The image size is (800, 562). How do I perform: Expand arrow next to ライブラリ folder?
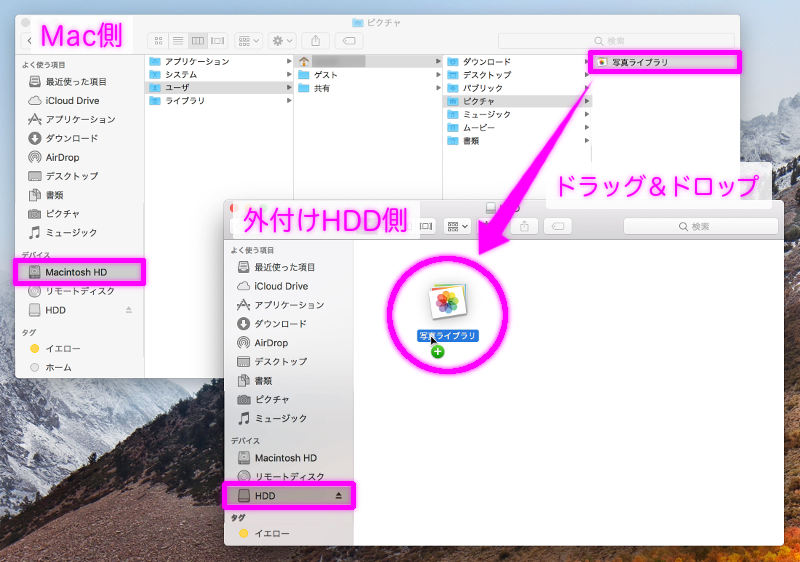pyautogui.click(x=289, y=101)
